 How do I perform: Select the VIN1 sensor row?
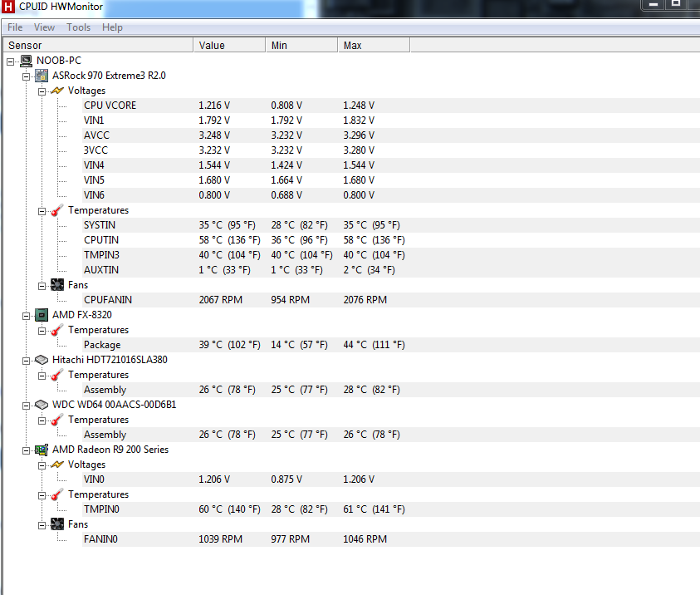(x=391, y=120)
